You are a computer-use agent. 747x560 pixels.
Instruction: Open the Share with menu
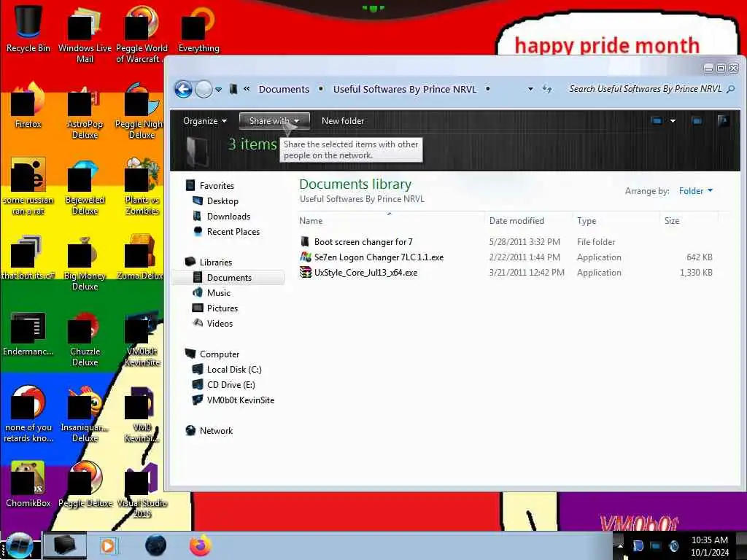coord(274,121)
